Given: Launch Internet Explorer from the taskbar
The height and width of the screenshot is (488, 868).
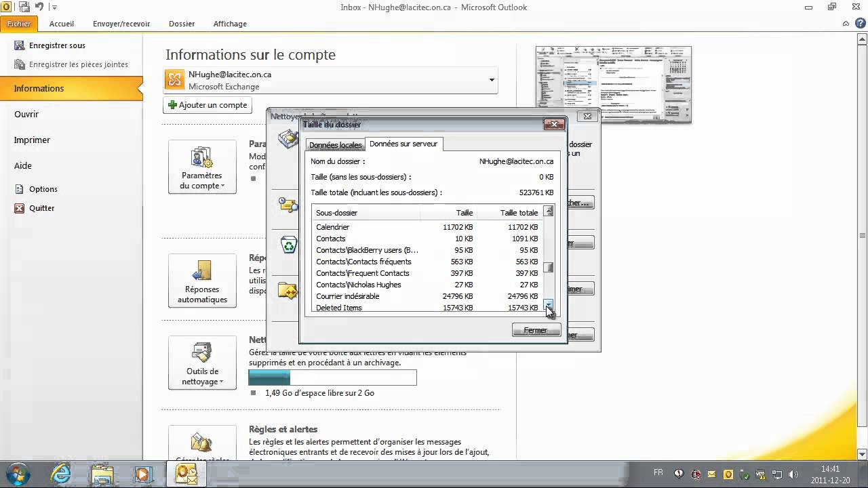Looking at the screenshot, I should point(61,474).
